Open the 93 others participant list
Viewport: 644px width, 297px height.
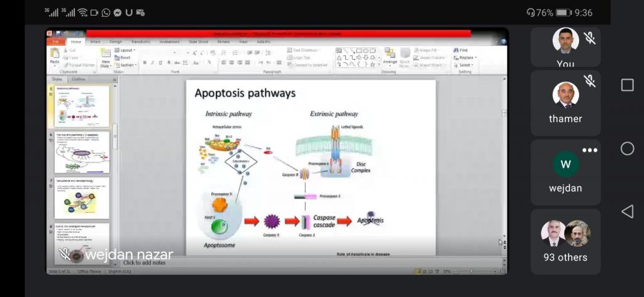point(565,242)
